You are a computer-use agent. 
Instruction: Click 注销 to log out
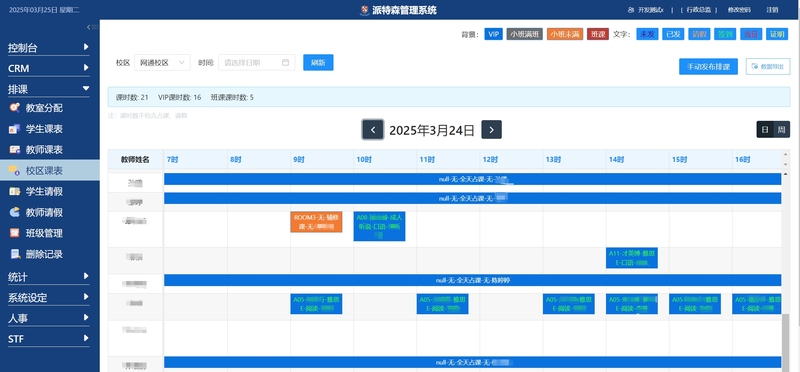pyautogui.click(x=772, y=10)
